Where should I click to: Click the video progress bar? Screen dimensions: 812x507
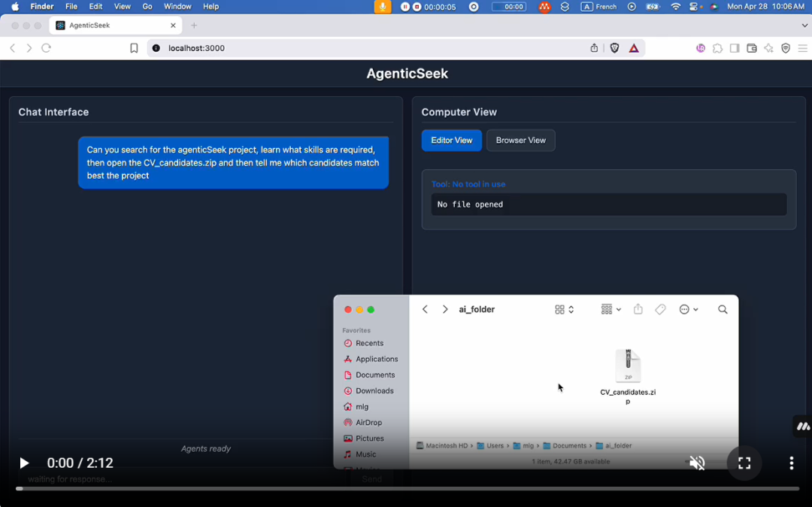(x=406, y=489)
